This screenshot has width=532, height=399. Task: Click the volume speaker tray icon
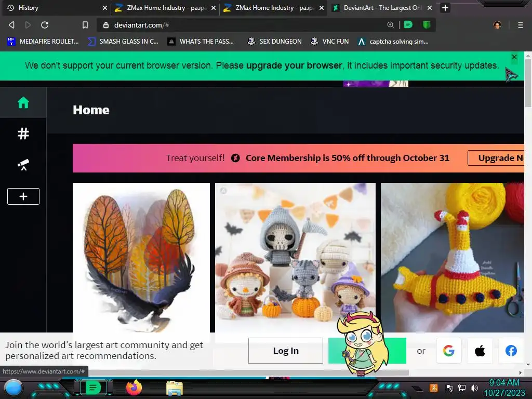474,388
